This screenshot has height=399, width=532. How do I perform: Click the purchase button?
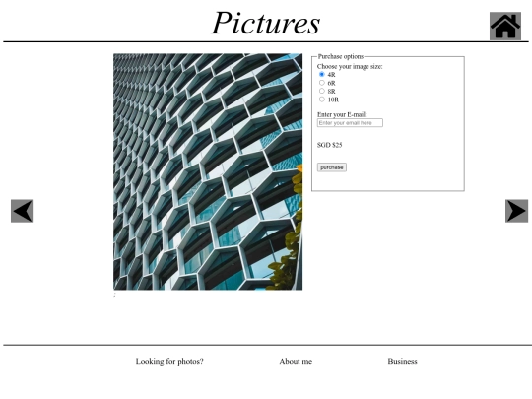pyautogui.click(x=331, y=167)
